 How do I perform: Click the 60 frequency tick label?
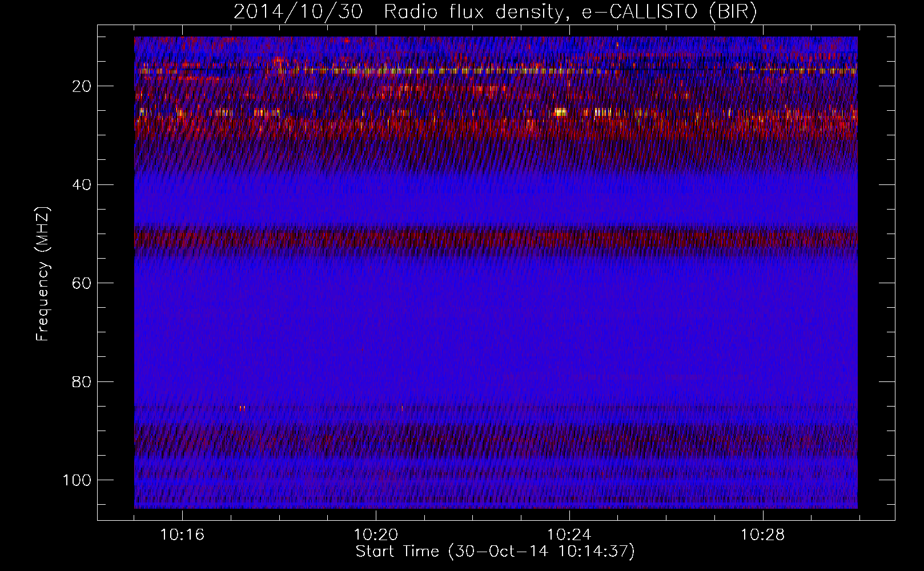(82, 283)
